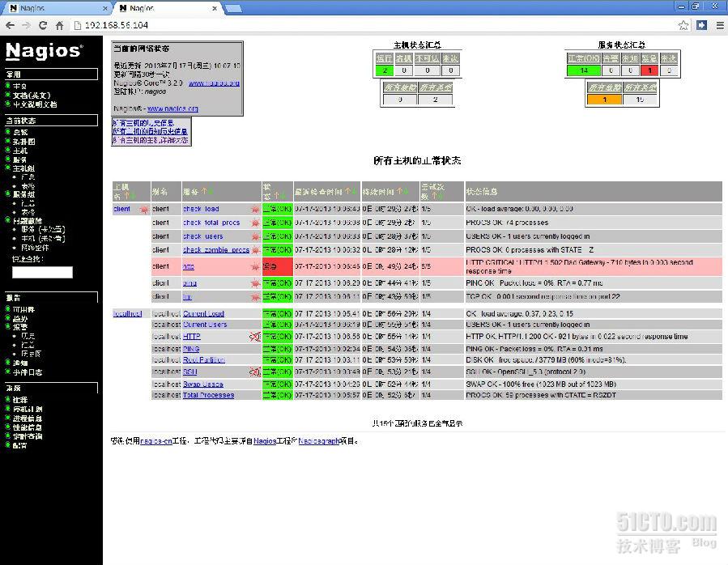This screenshot has width=728, height=565.
Task: Open www.nagios.org link after Nagios Core 3.2.0
Action: coord(214,83)
